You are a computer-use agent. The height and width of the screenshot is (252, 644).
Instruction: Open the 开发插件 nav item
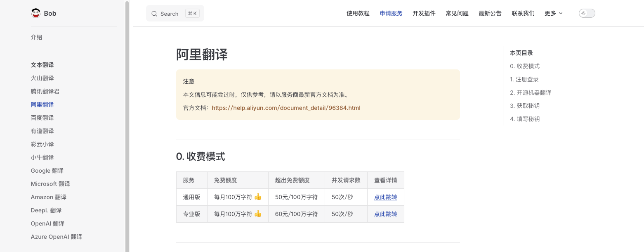tap(424, 13)
